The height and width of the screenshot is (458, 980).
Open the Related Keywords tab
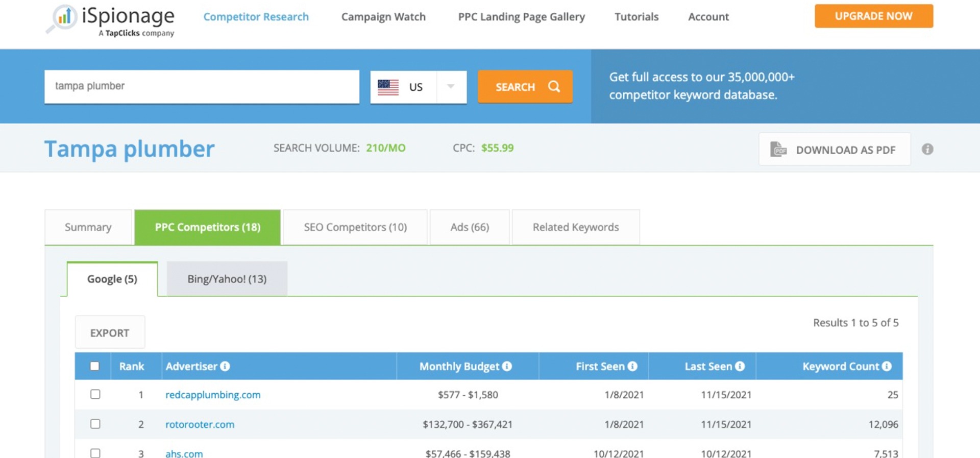576,227
